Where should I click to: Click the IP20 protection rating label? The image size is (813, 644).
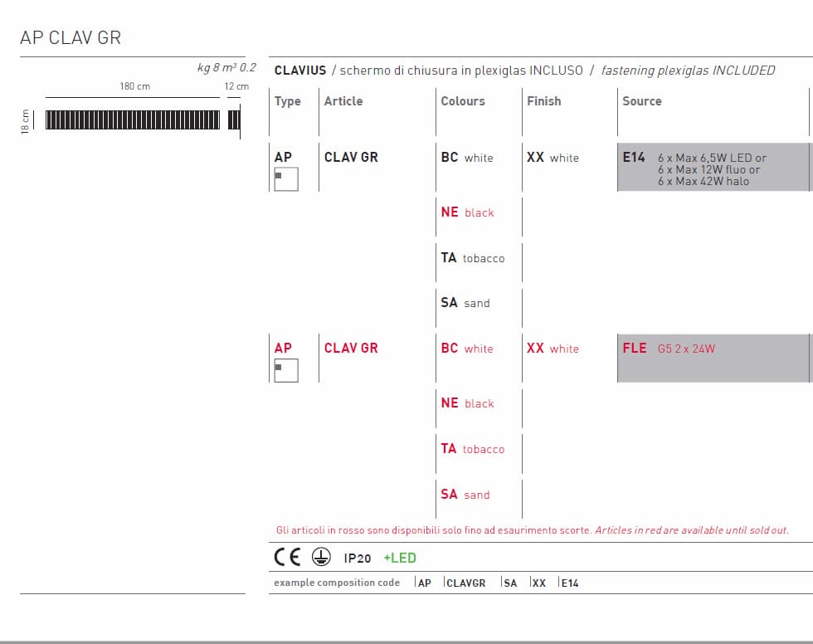(358, 559)
